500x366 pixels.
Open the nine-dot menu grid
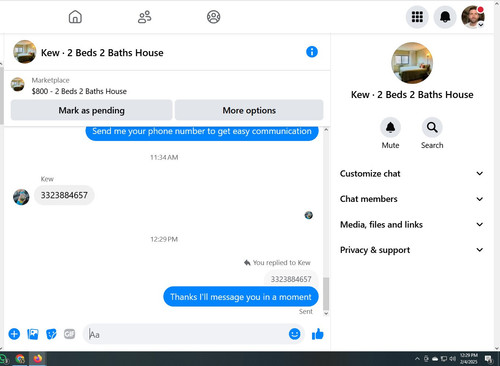(x=417, y=17)
